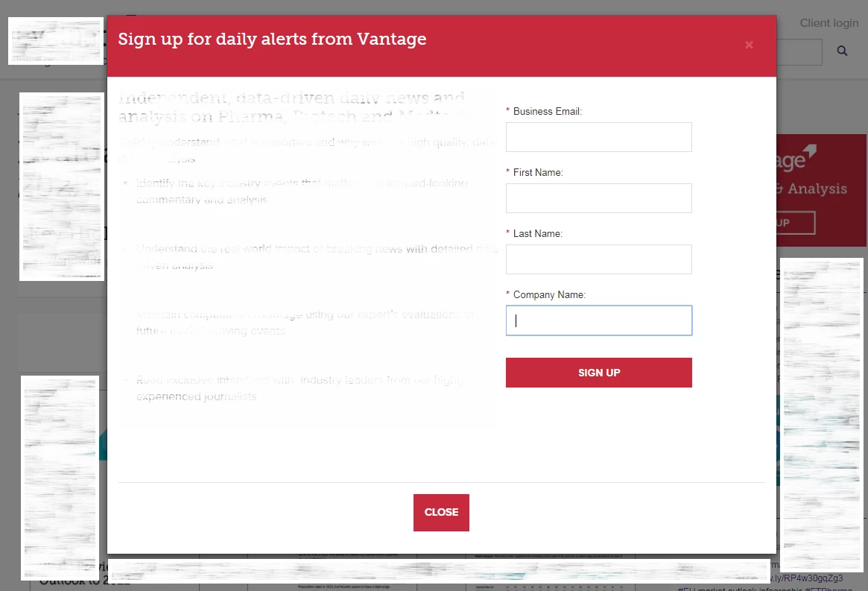Click the background search box beside magnifier
868x591 pixels.
click(799, 51)
